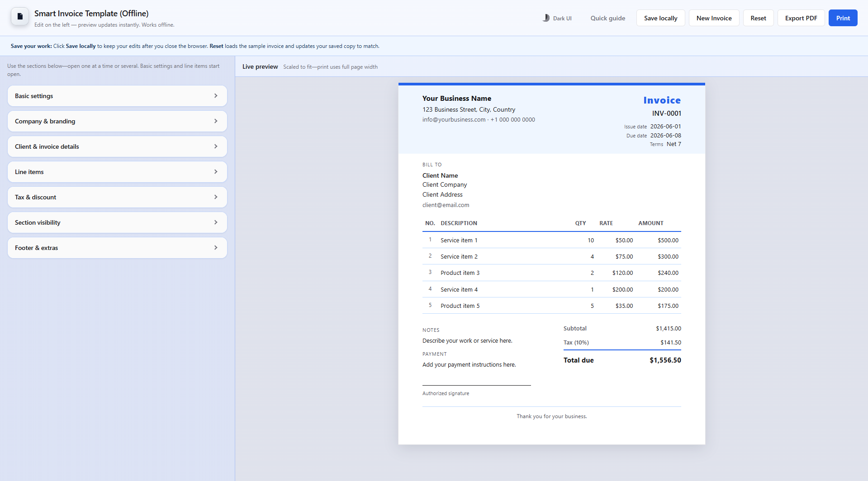Click the invoice number INV-0001 in the preview

(x=666, y=113)
